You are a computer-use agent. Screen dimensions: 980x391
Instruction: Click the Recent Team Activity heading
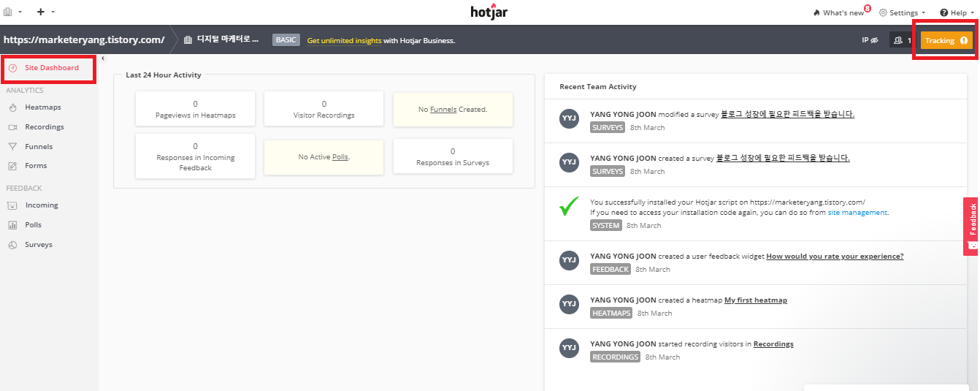(x=598, y=87)
